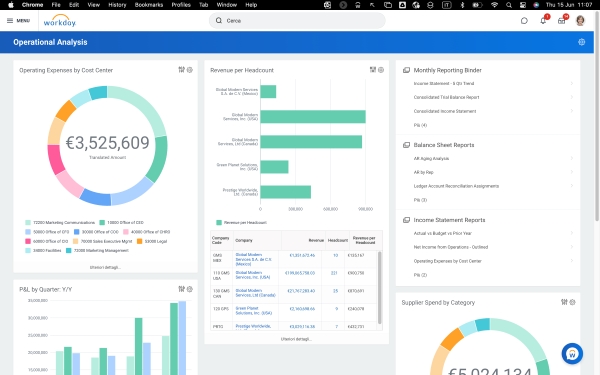Open filter icon on Operating Expenses chart
The width and height of the screenshot is (600, 375).
pyautogui.click(x=181, y=70)
